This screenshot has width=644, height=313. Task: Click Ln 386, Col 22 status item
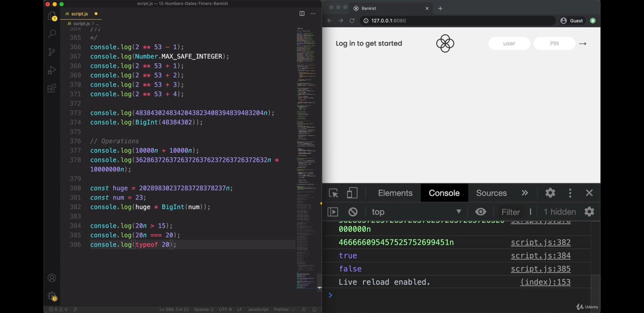pyautogui.click(x=174, y=309)
